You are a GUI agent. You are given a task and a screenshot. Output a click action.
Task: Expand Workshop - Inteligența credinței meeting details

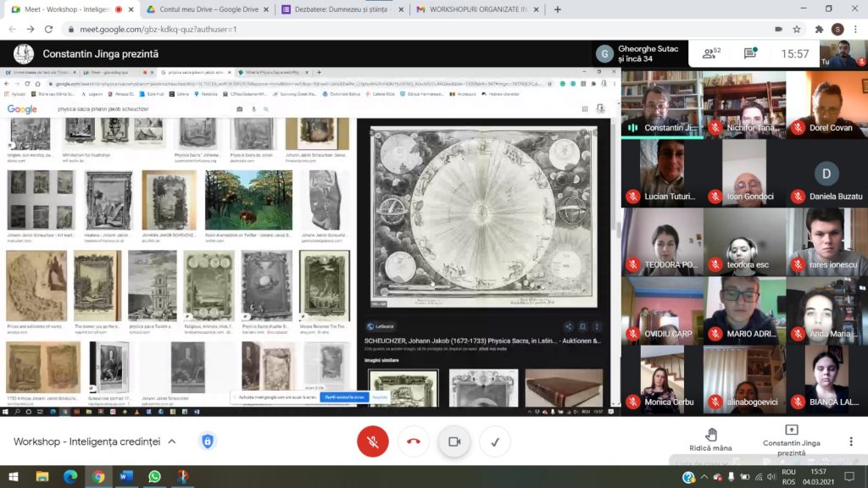point(172,441)
